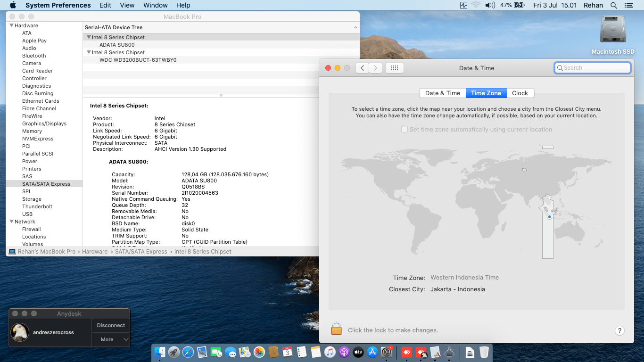Open Maps from the Dock
The width and height of the screenshot is (644, 362).
245,352
